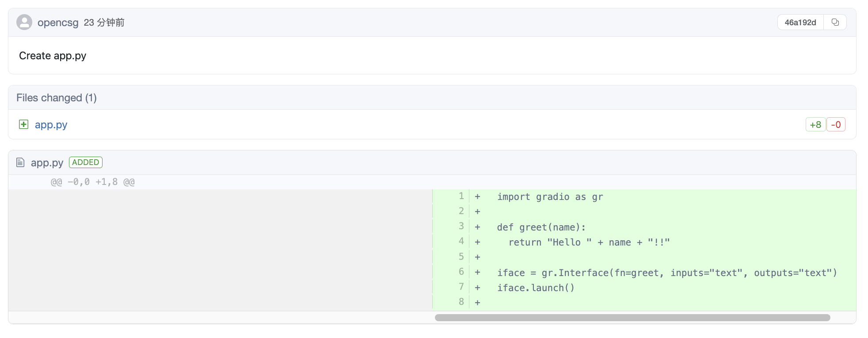
Task: Click the 46a192d commit hash button
Action: coord(800,23)
